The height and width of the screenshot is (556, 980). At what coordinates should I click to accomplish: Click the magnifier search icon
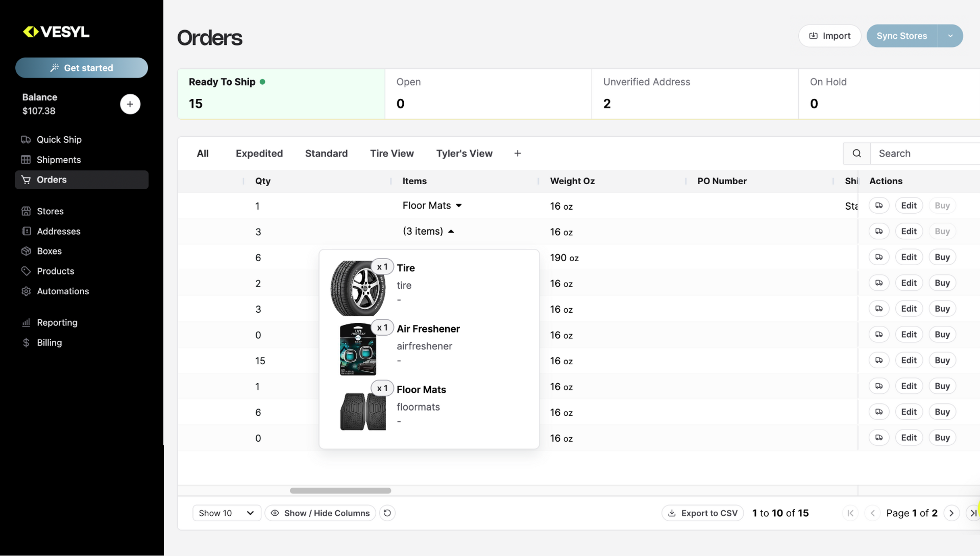(x=857, y=154)
